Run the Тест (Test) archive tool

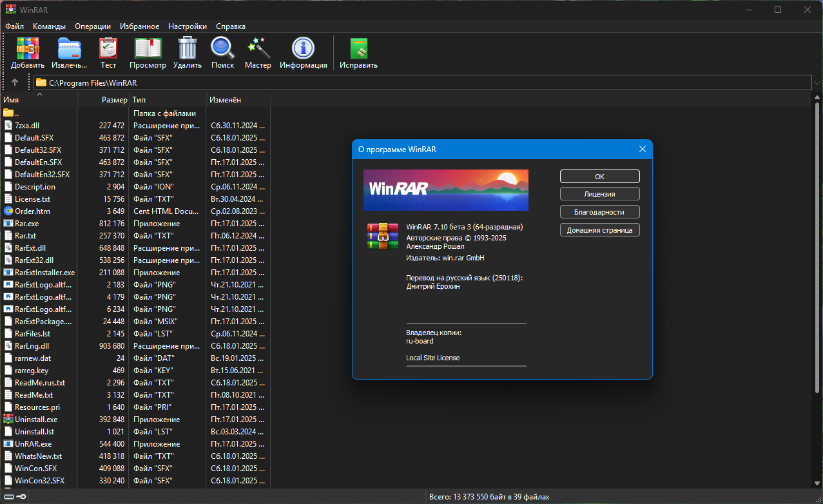click(108, 48)
